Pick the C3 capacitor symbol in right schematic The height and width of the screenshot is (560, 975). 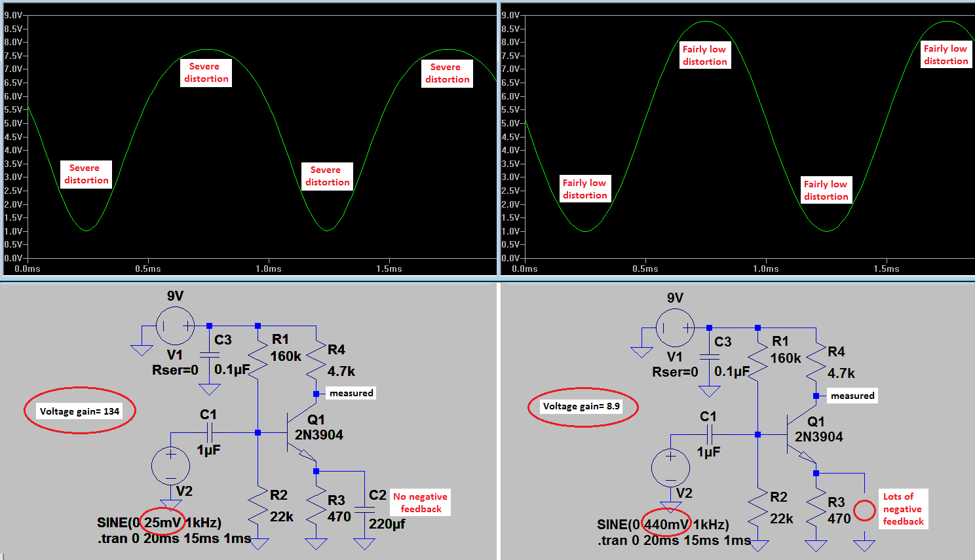tap(709, 356)
